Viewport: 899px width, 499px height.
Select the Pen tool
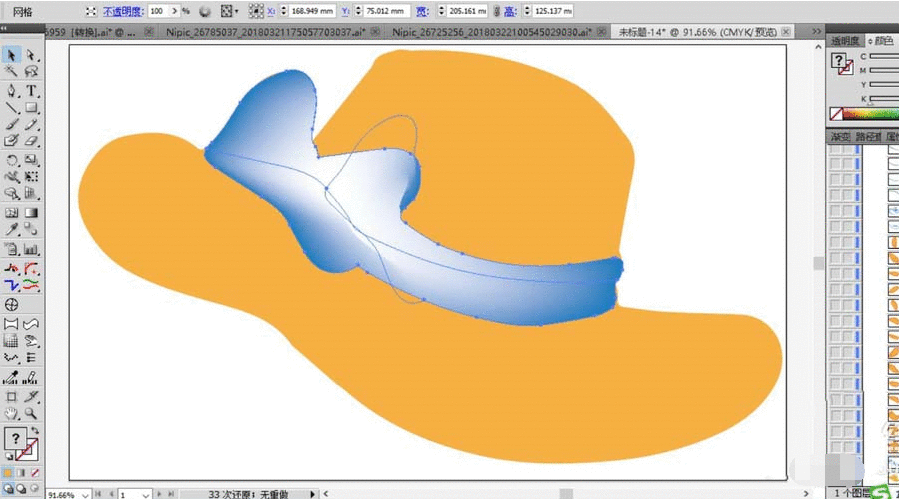(x=11, y=91)
